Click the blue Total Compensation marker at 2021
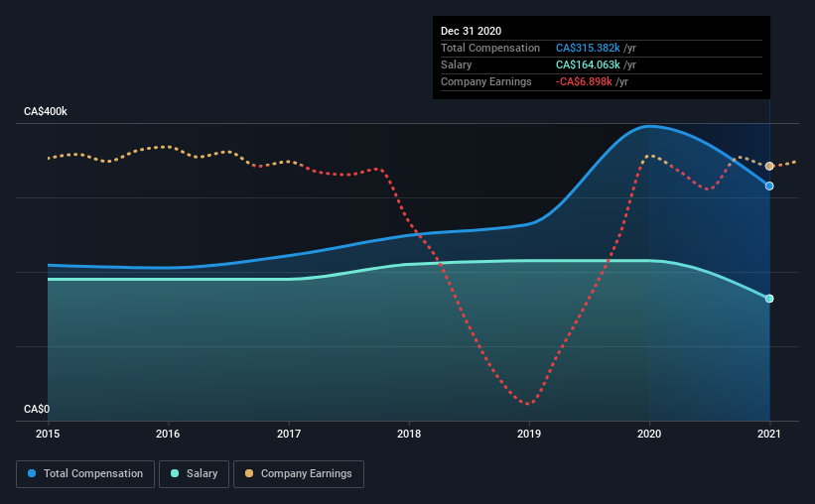Viewport: 815px width, 504px height. tap(769, 186)
